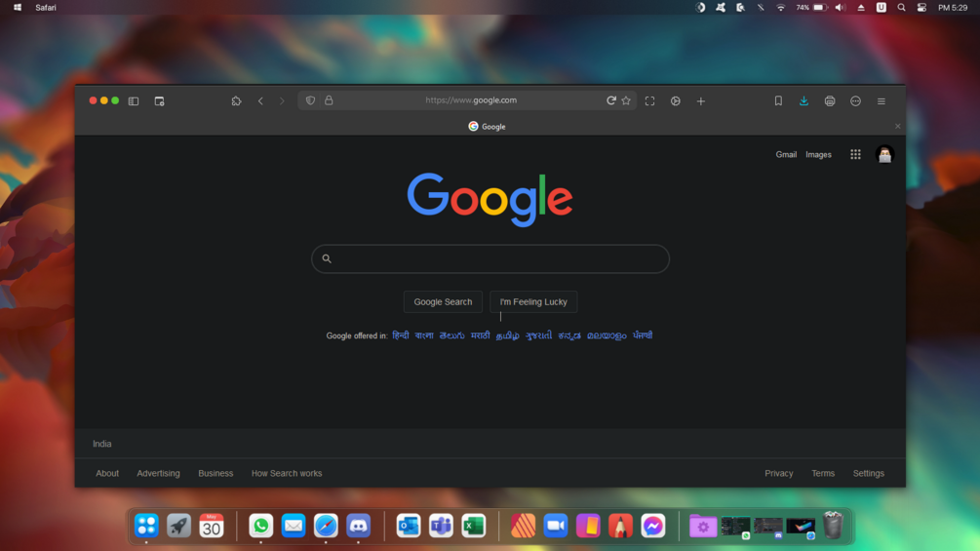Open a new tab with plus icon

tap(700, 100)
